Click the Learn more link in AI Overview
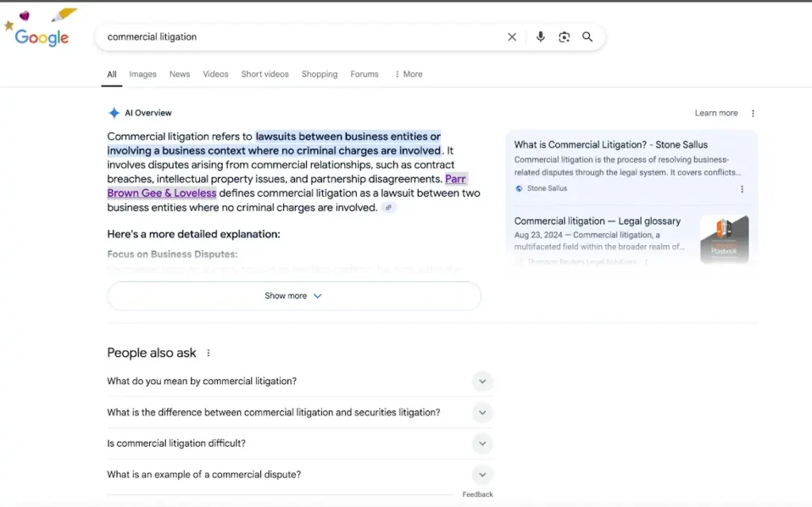 (716, 113)
